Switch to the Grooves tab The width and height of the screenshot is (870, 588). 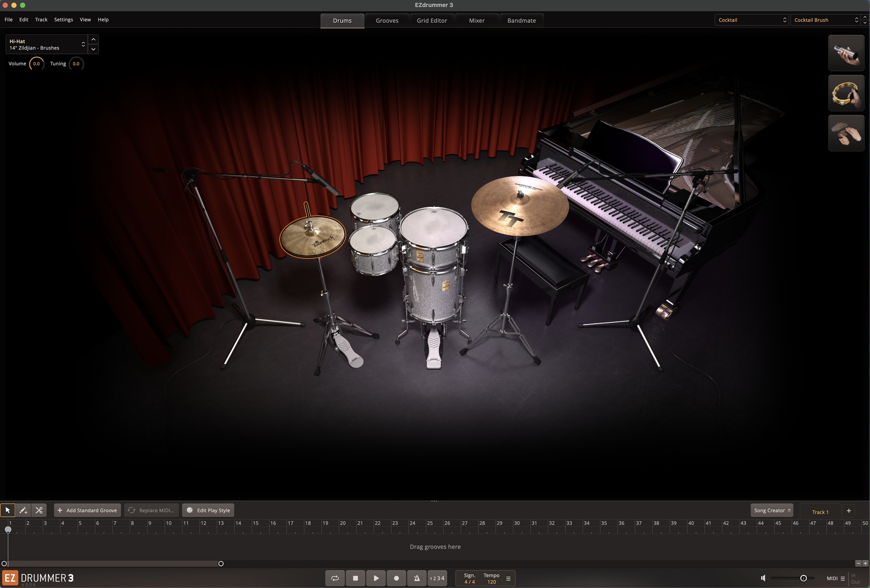point(387,20)
